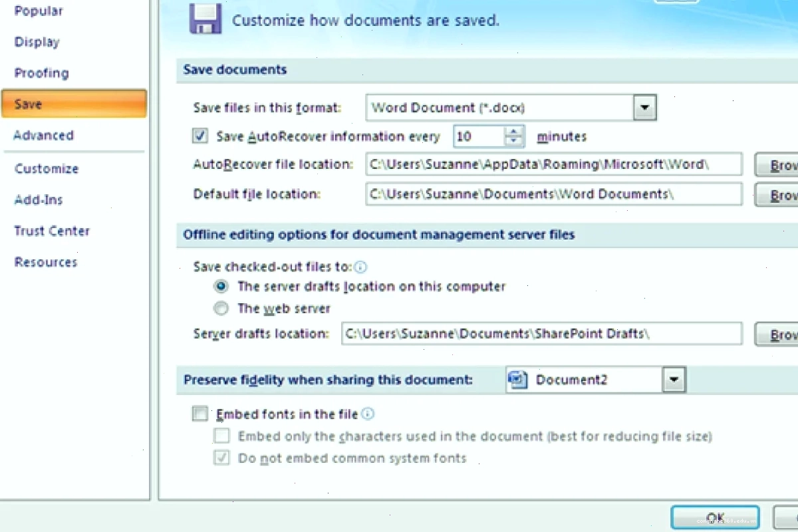Browse for Default file location
Viewport: 798px width, 532px height.
tap(777, 195)
